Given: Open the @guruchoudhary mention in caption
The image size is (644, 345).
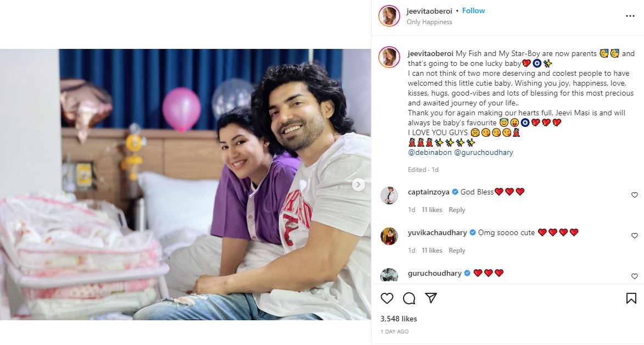Looking at the screenshot, I should [x=483, y=152].
